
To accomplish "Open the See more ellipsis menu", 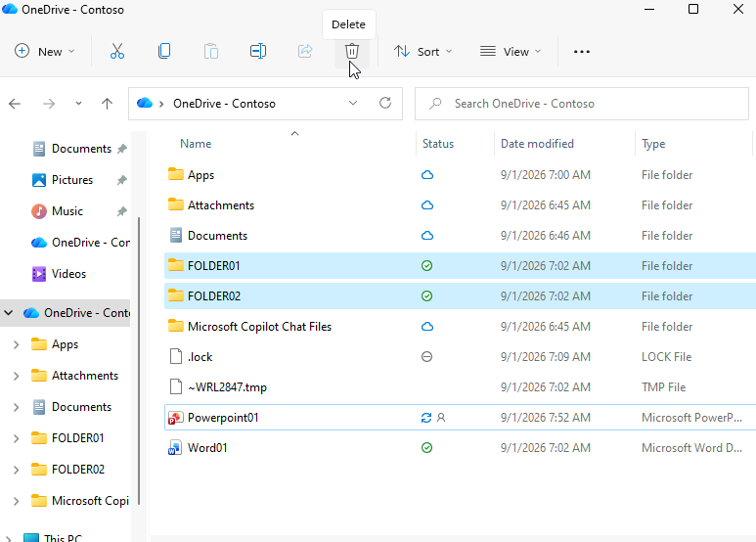I will pos(582,52).
